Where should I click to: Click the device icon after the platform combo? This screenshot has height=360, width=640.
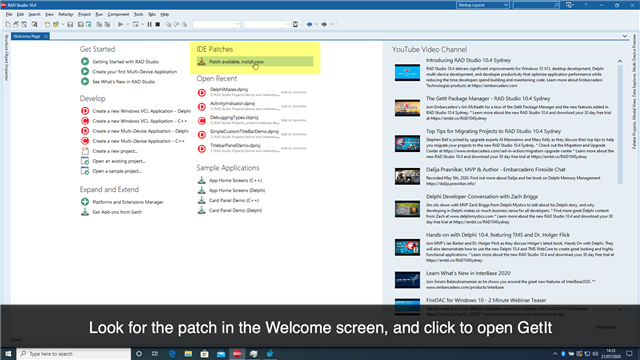point(296,24)
